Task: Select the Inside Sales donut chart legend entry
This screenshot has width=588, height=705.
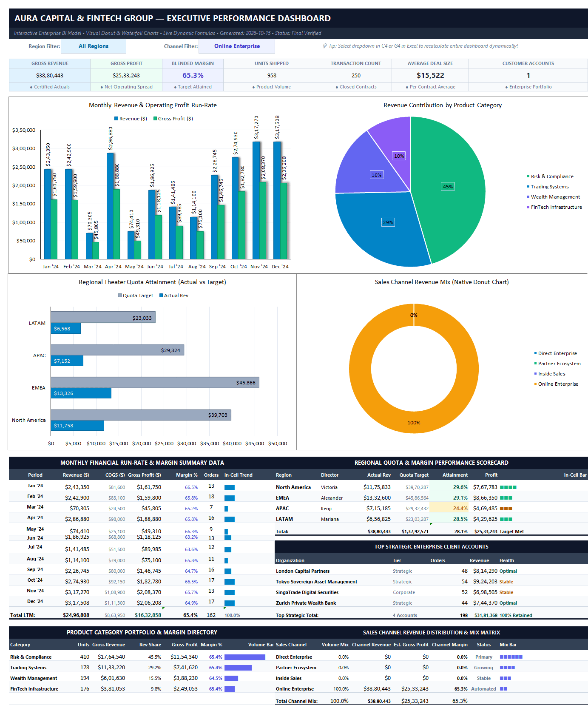Action: pyautogui.click(x=550, y=374)
